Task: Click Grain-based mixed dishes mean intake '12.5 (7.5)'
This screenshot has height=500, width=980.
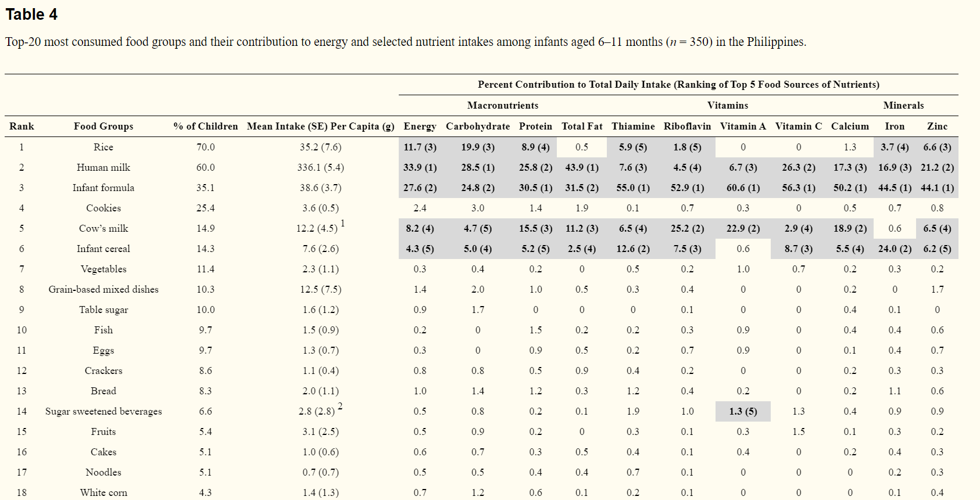Action: click(x=321, y=290)
